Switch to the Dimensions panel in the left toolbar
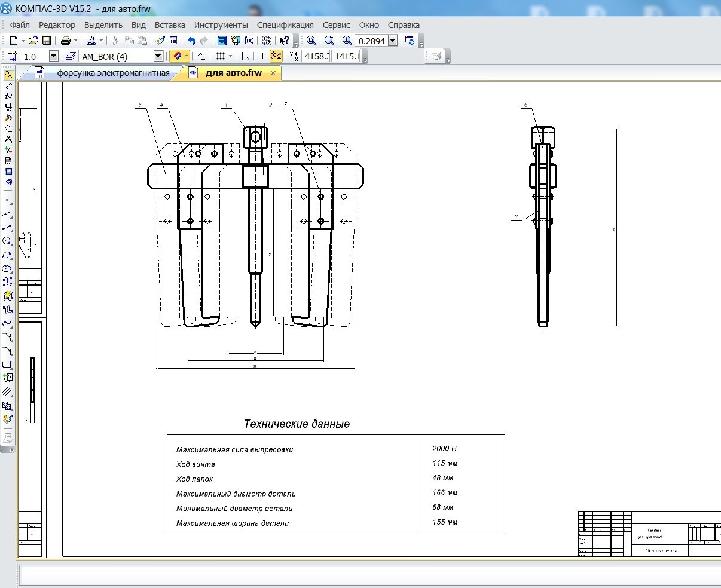721x588 pixels. click(x=8, y=86)
